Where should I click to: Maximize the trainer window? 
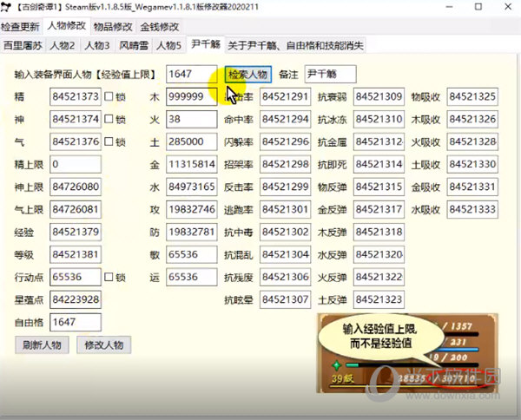pyautogui.click(x=478, y=7)
